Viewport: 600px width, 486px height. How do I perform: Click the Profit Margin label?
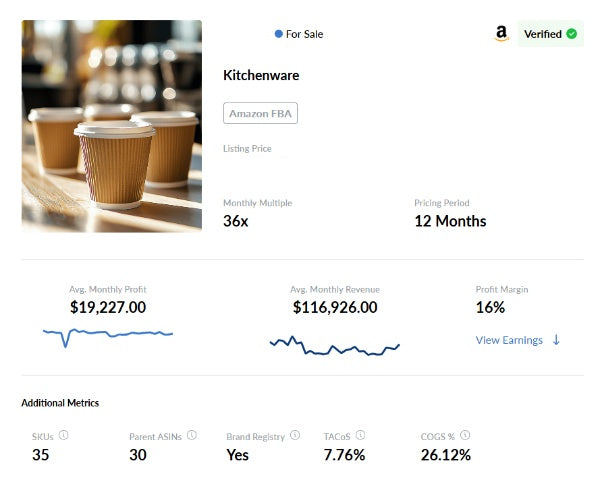[502, 289]
